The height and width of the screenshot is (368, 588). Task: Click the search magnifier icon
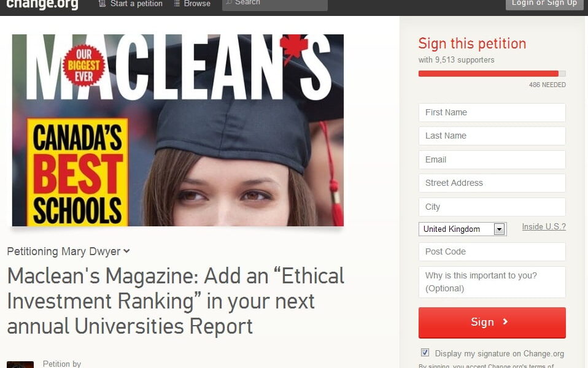[229, 2]
